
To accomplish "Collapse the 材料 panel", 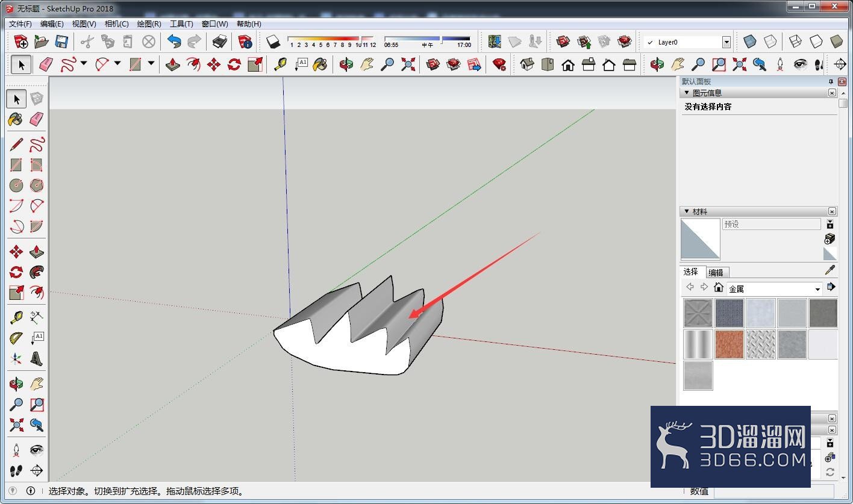I will pos(686,211).
